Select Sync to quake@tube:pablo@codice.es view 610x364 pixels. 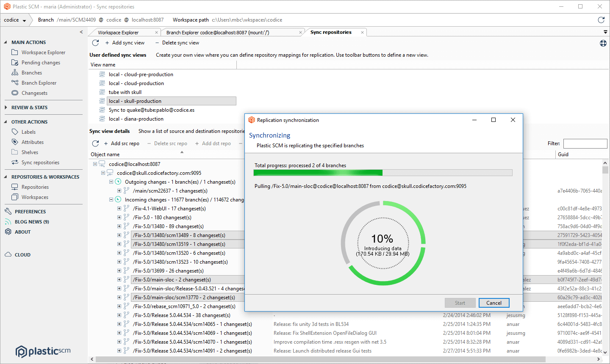(x=151, y=110)
